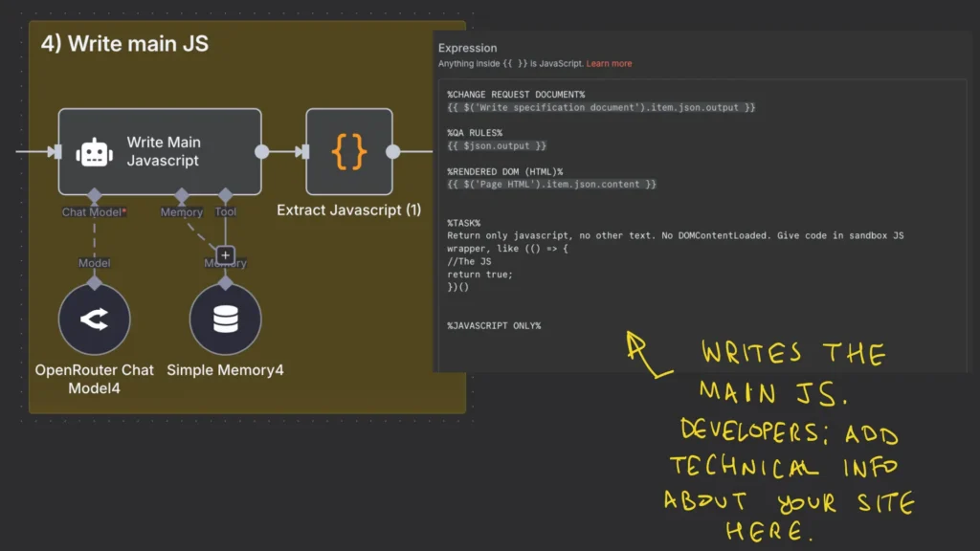Click the Memory connector label on agent
This screenshot has width=980, height=551.
tap(181, 212)
